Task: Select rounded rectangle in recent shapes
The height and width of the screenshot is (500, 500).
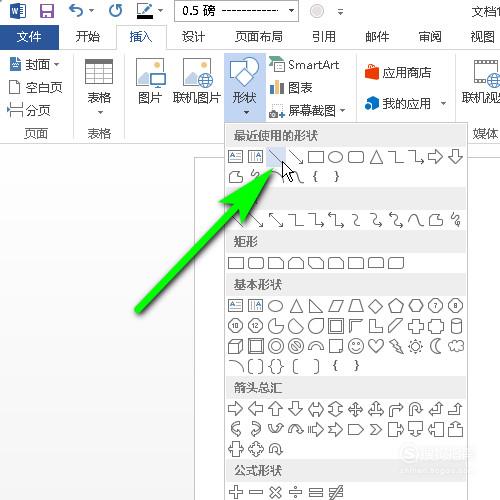Action: pyautogui.click(x=356, y=157)
